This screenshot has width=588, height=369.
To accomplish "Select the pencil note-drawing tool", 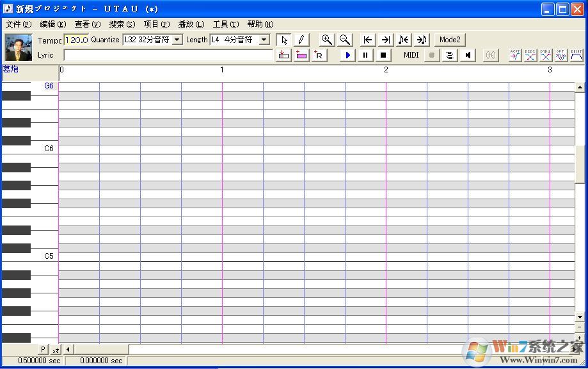I will point(301,39).
